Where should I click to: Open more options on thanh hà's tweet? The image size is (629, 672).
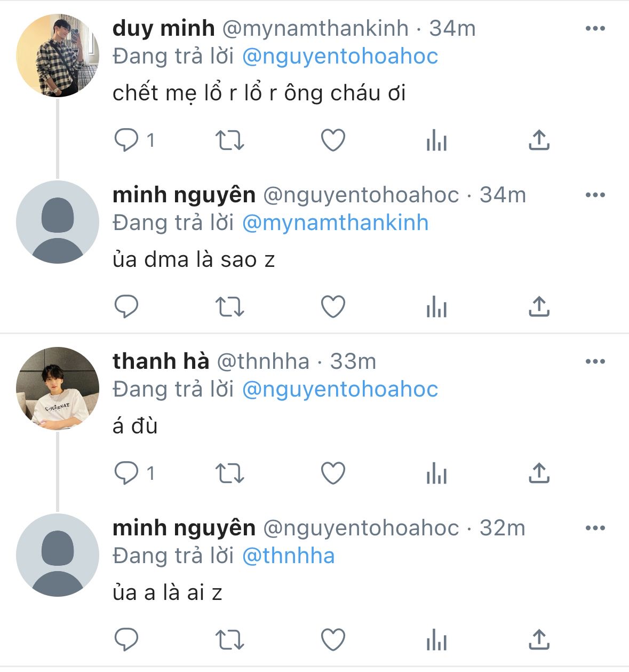[x=595, y=362]
